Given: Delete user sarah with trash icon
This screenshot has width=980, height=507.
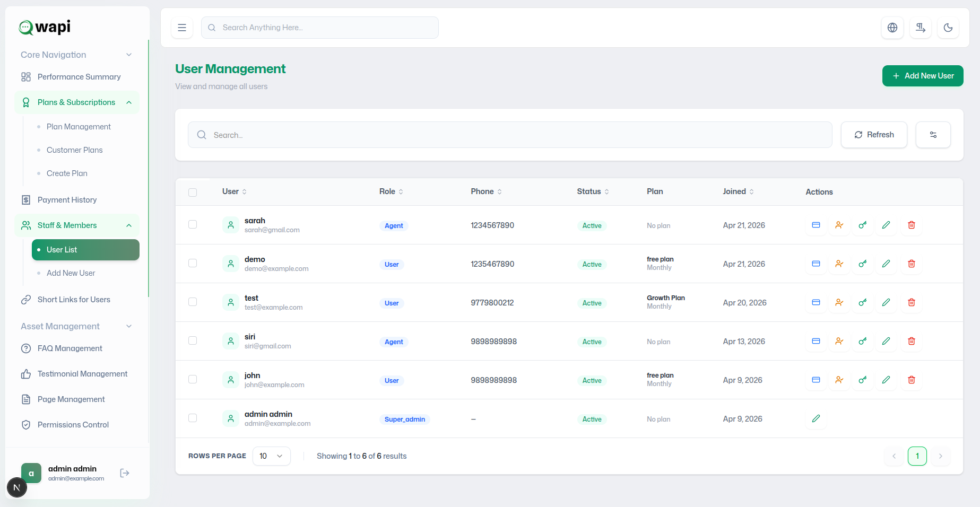Looking at the screenshot, I should [912, 225].
